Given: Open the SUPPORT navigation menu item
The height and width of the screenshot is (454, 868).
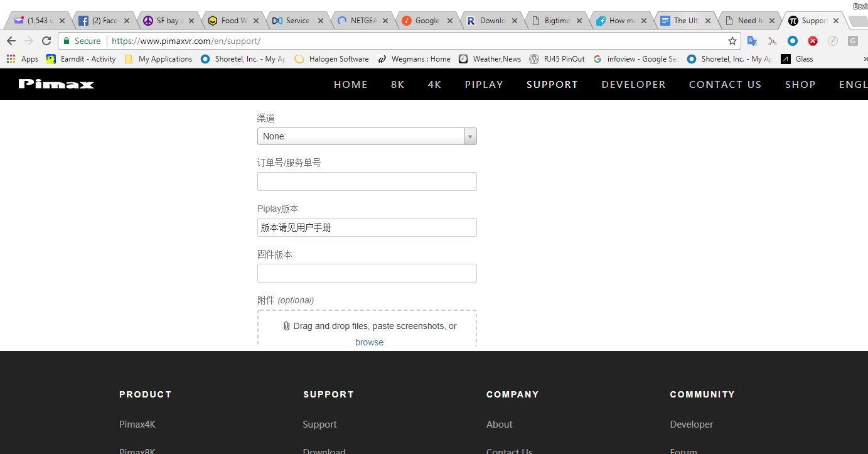Looking at the screenshot, I should click(x=552, y=84).
